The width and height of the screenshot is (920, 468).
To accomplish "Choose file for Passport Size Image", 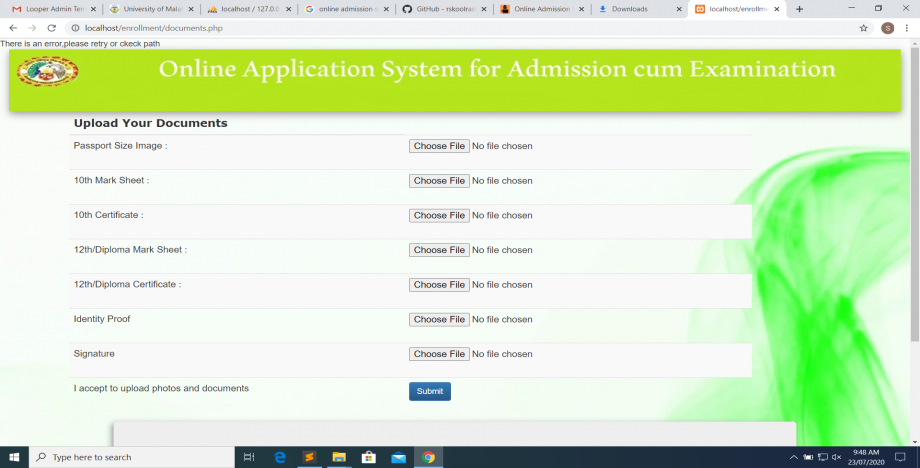I will click(439, 146).
